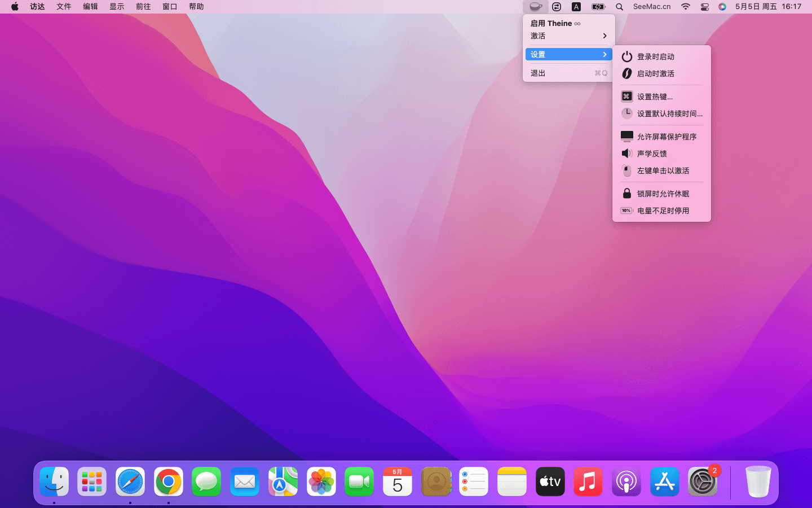This screenshot has height=508, width=812.
Task: Toggle 登录时启动 launch at login option
Action: pos(655,57)
